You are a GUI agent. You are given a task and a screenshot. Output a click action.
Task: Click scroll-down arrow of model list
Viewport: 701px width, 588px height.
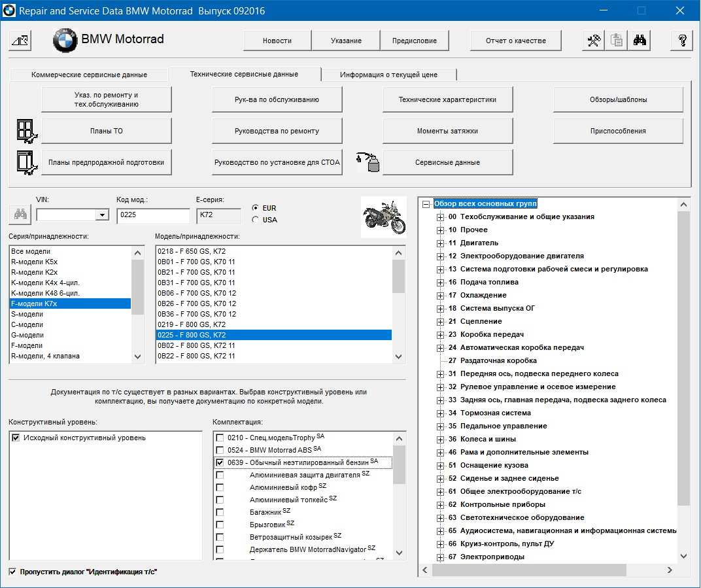click(x=399, y=357)
